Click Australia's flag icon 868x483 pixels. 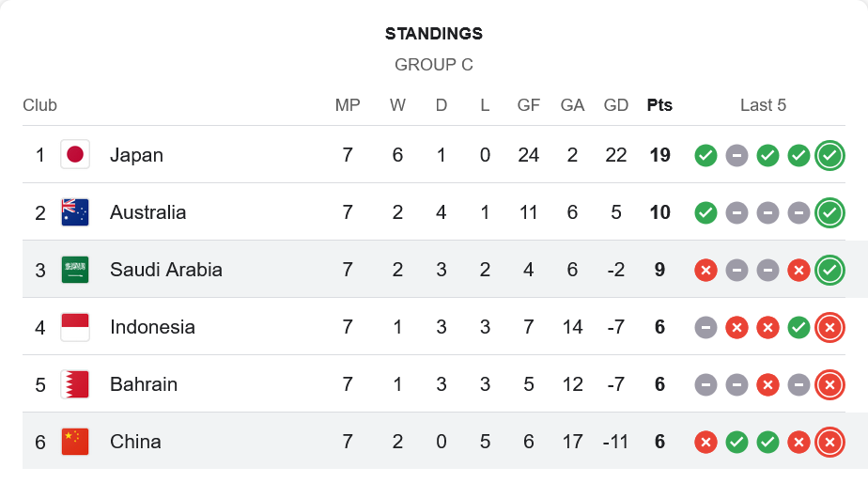click(75, 212)
